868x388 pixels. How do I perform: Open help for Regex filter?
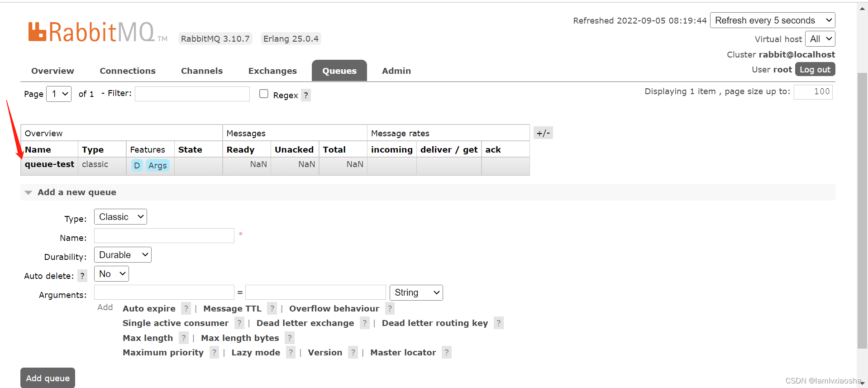click(x=306, y=95)
